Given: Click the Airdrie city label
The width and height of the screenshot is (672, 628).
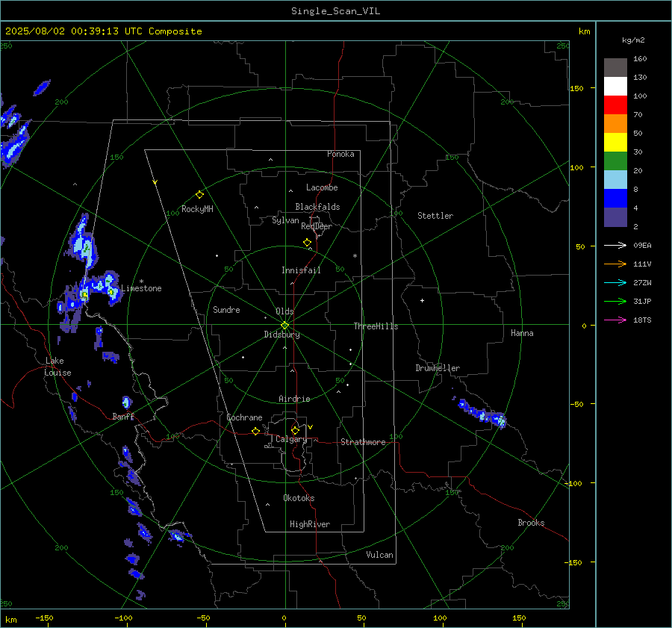Looking at the screenshot, I should pos(294,399).
